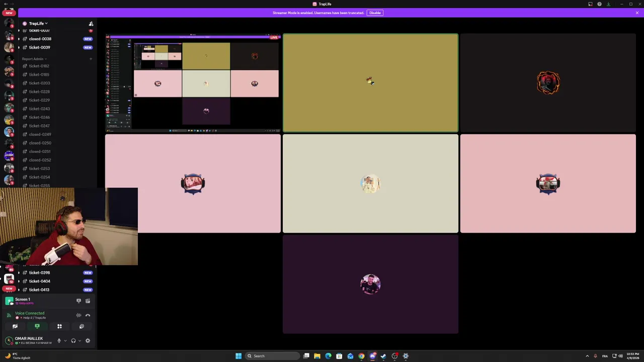644x362 pixels.
Task: Select the ticket-0203 channel
Action: (x=57, y=83)
